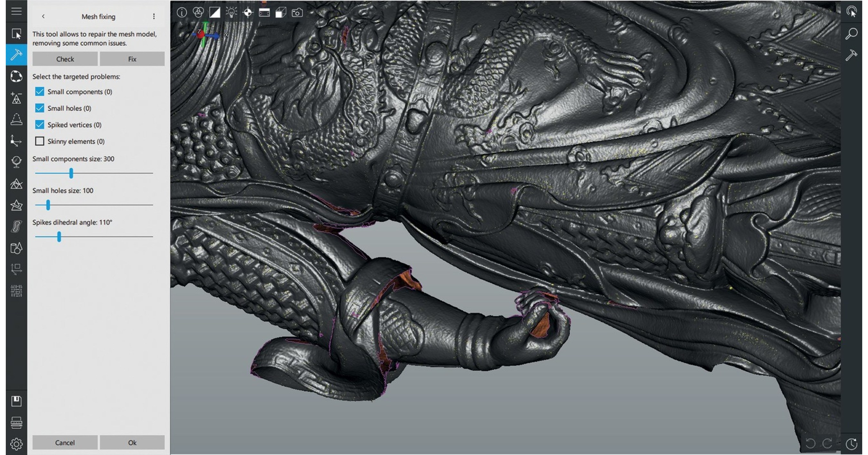Click the camera screenshot icon
Screen dimensions: 868x455
[x=297, y=13]
